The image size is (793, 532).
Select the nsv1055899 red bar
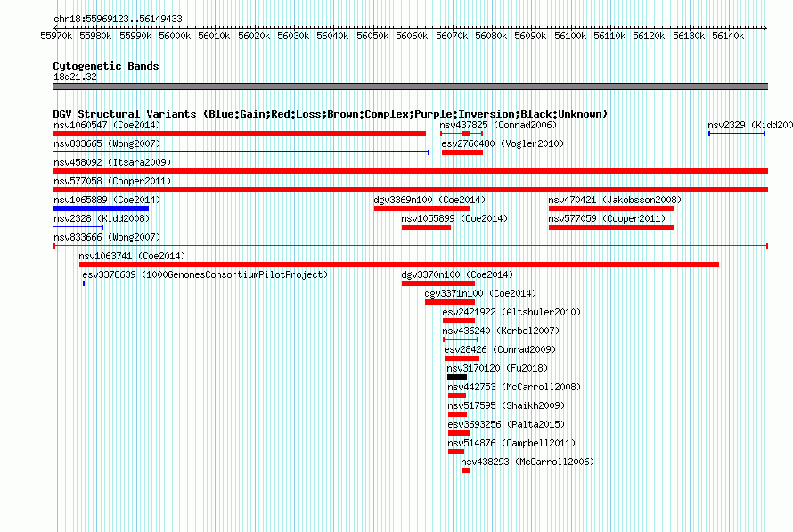(x=426, y=227)
